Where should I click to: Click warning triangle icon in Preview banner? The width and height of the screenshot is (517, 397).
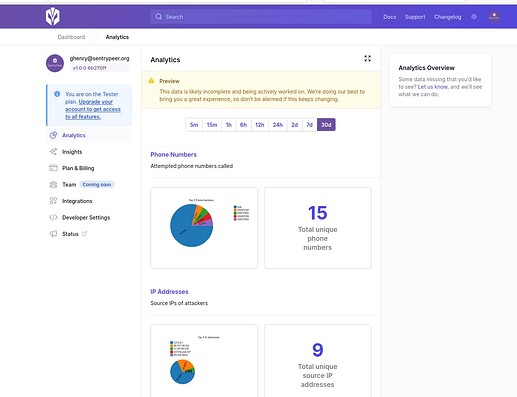(151, 81)
